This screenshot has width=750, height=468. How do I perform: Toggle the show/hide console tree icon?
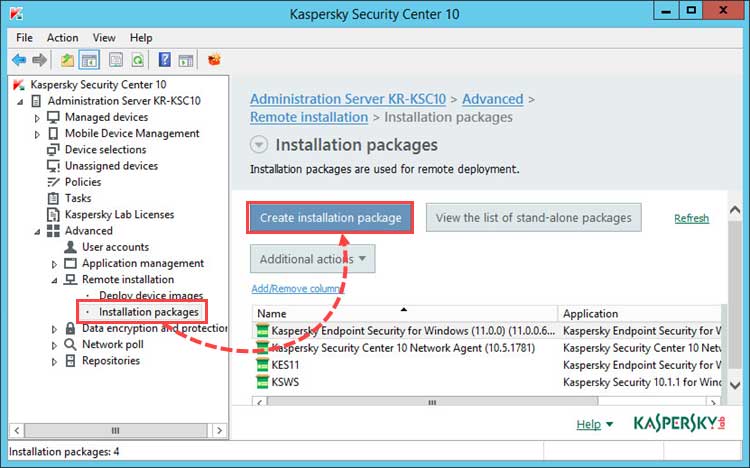(89, 60)
